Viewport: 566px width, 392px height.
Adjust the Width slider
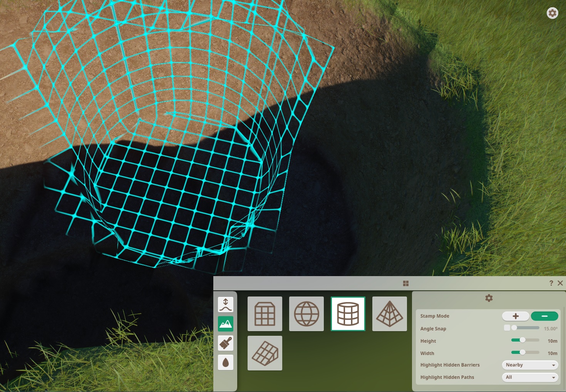click(x=525, y=352)
